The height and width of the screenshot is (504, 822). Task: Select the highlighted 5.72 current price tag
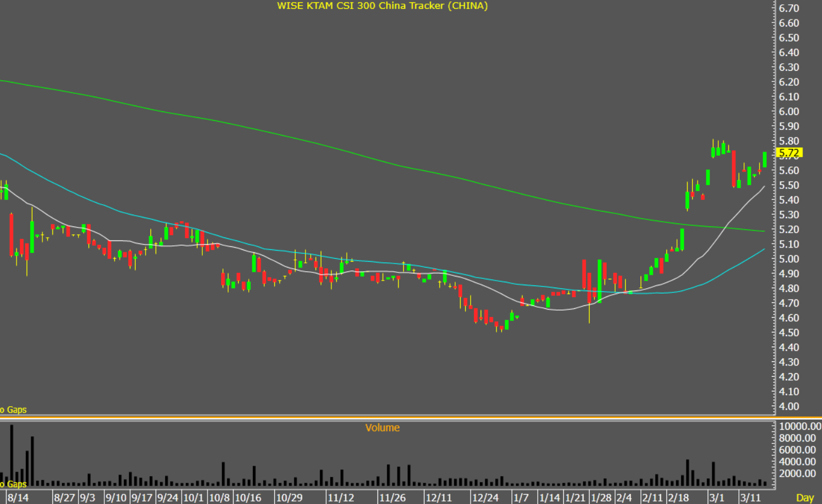pos(789,154)
